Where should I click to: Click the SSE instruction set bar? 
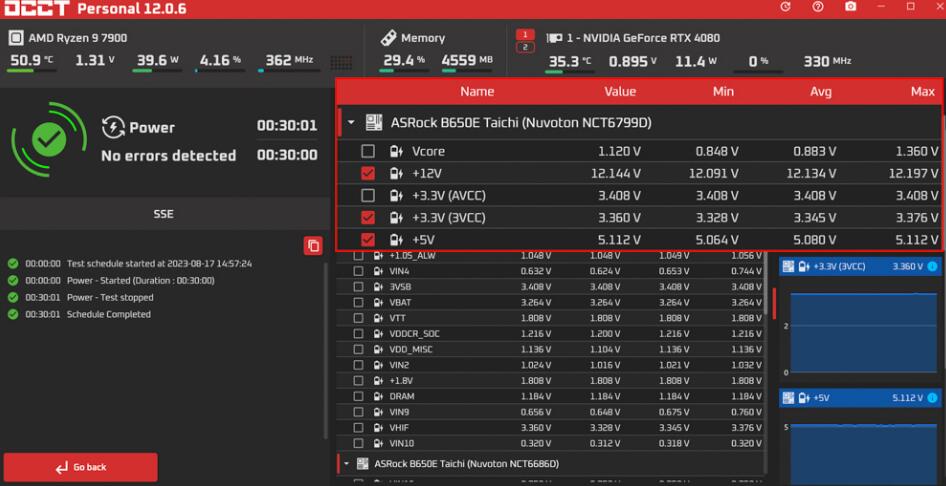click(163, 214)
